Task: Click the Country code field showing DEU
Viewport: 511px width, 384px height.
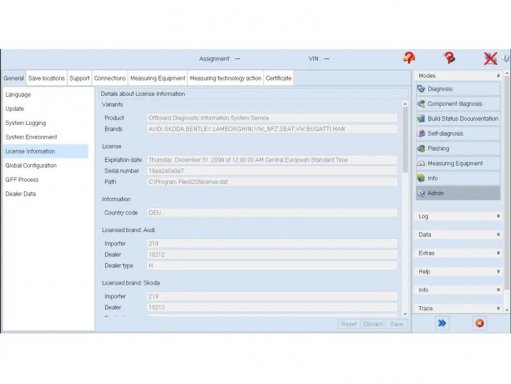Action: (272, 213)
